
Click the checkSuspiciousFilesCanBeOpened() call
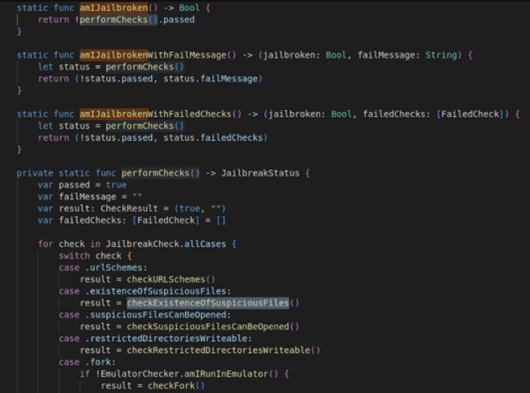tap(213, 326)
